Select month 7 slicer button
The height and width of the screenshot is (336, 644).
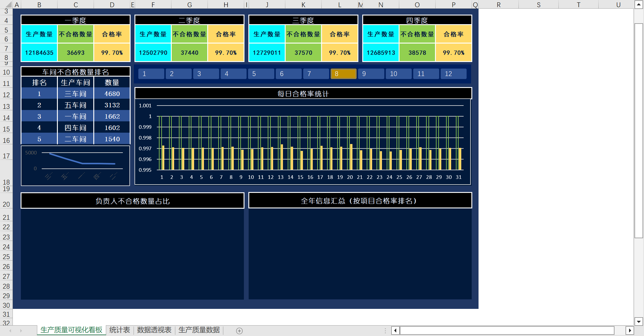(x=316, y=74)
